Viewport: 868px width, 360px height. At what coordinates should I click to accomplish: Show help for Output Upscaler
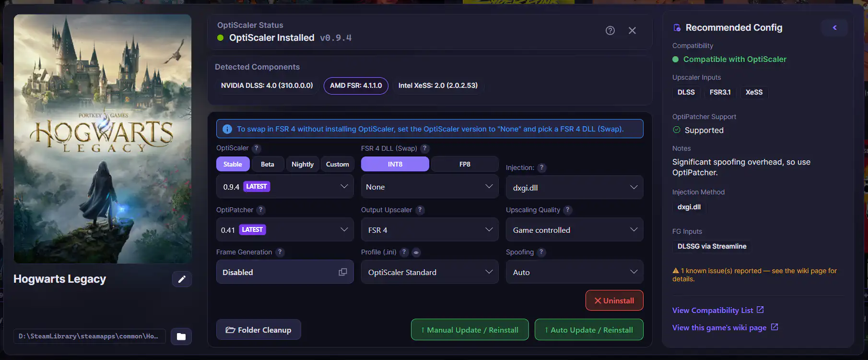420,210
